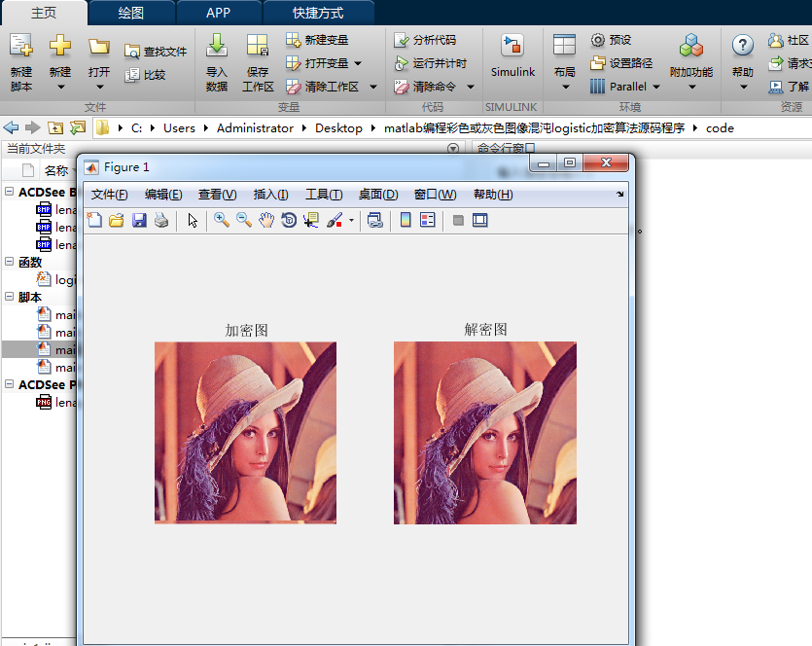Toggle the Zoom In tool
812x646 pixels.
coord(222,220)
